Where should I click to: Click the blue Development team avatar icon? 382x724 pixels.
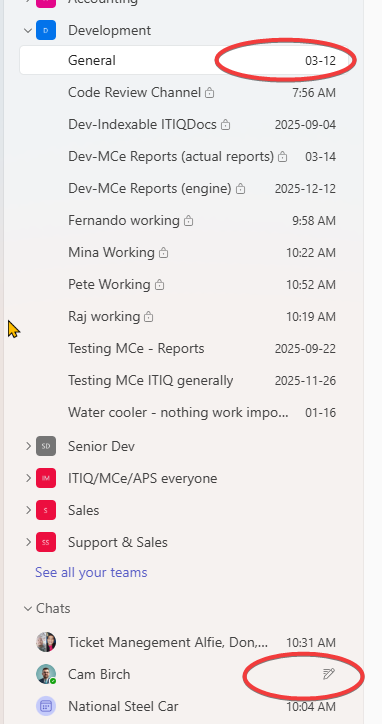click(46, 30)
